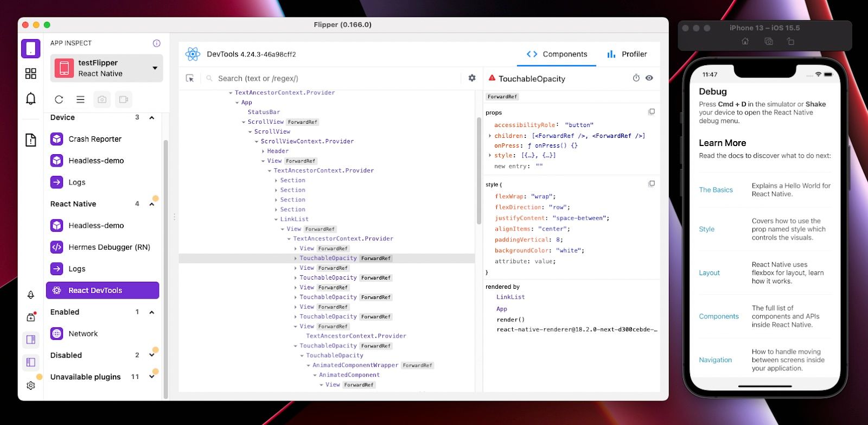
Task: Copy props to clipboard icon
Action: pos(652,112)
